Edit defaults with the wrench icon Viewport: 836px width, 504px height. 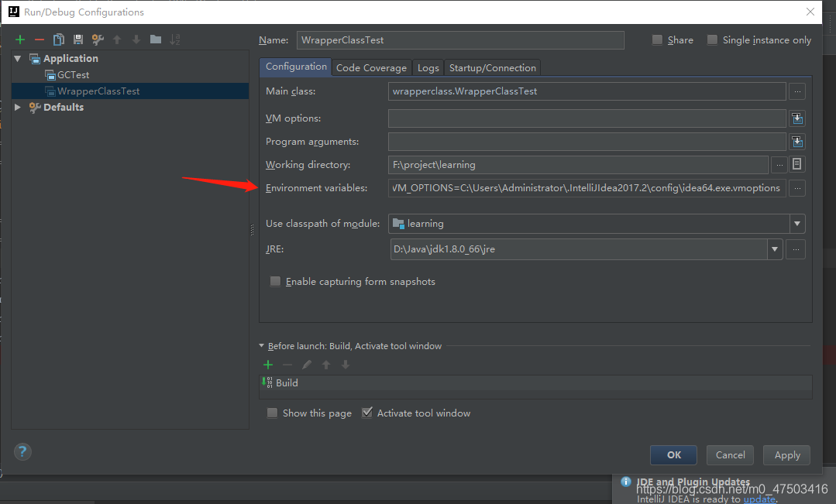(x=98, y=39)
